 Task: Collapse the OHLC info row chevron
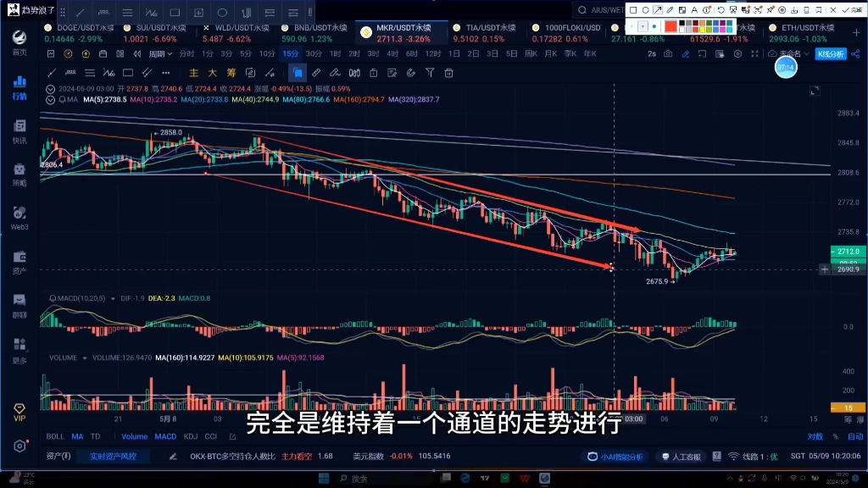point(50,88)
